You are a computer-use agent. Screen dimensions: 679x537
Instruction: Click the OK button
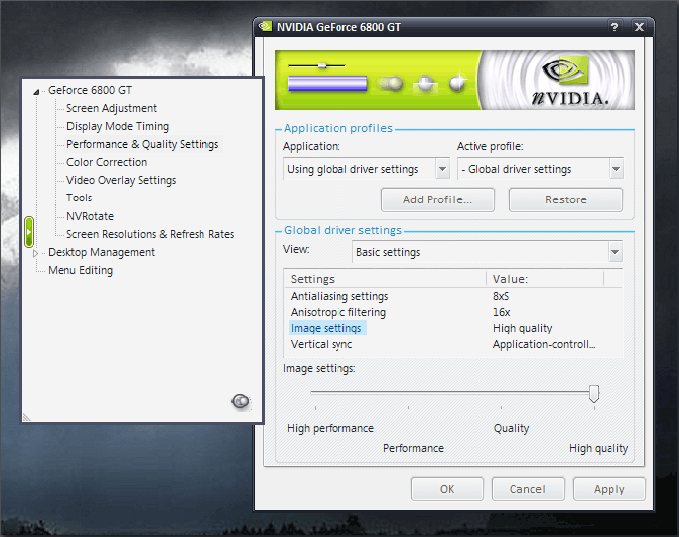[447, 489]
